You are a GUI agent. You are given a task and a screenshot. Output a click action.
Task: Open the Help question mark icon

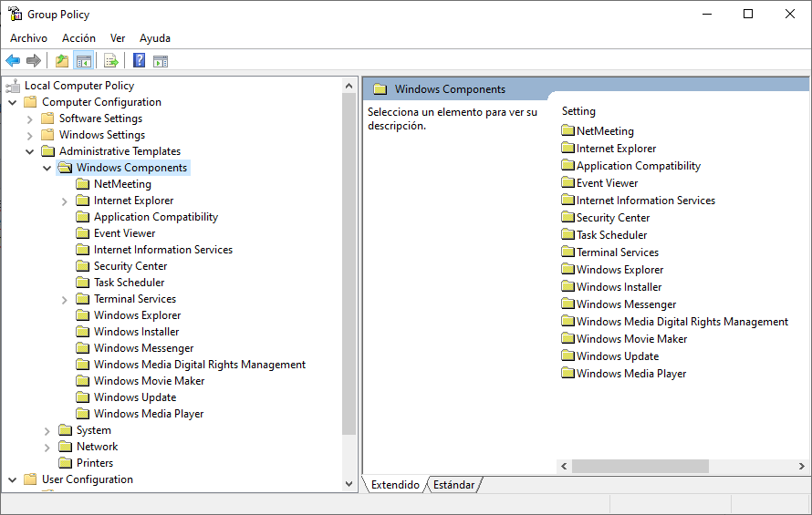click(x=140, y=60)
